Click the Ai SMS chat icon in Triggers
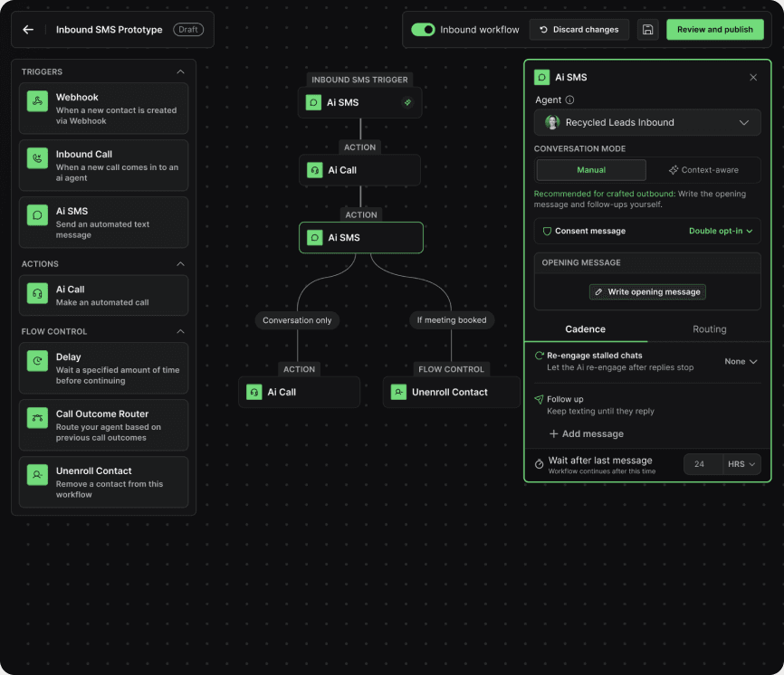 click(37, 214)
